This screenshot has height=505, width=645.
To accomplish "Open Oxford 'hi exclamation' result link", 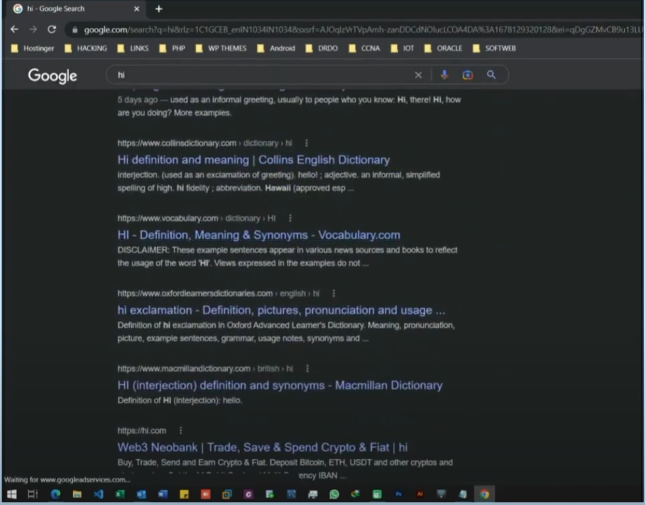I will (x=281, y=310).
